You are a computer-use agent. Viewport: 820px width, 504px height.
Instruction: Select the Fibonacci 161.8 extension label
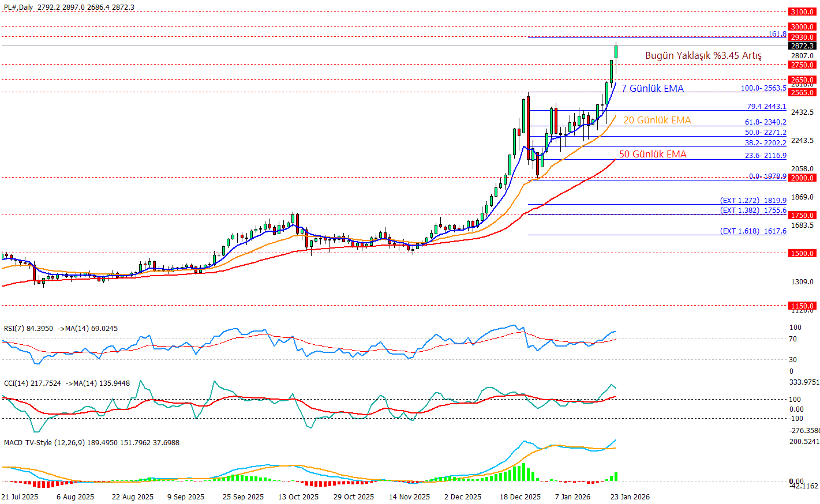coord(777,34)
